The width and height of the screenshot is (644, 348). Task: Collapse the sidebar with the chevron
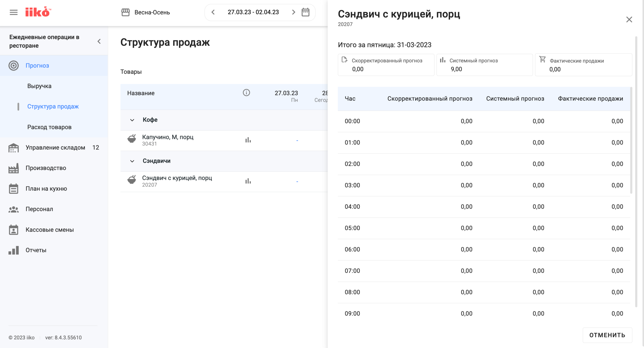pos(99,41)
